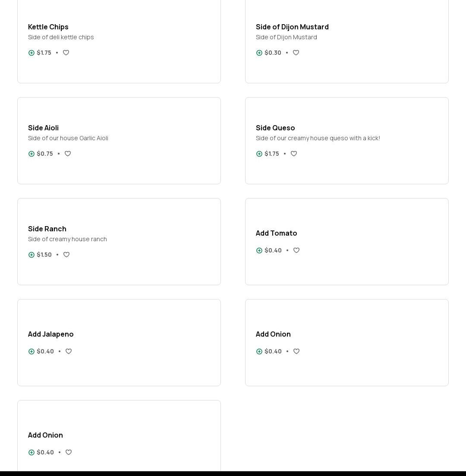Mark Side Queso as a favorite
466x476 pixels.
[294, 154]
